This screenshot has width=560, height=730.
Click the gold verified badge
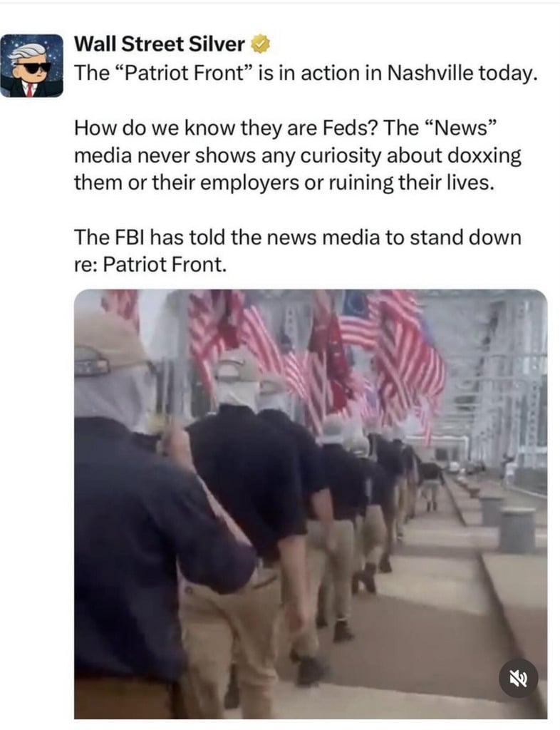pos(261,44)
